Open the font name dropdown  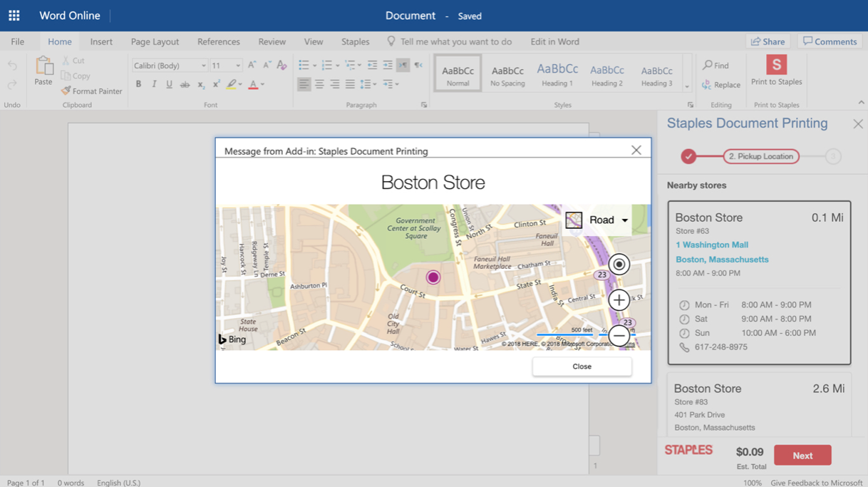click(203, 66)
